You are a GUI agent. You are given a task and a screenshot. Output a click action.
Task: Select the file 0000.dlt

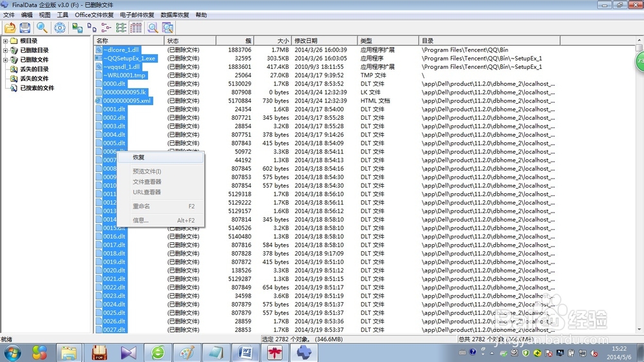pyautogui.click(x=114, y=84)
